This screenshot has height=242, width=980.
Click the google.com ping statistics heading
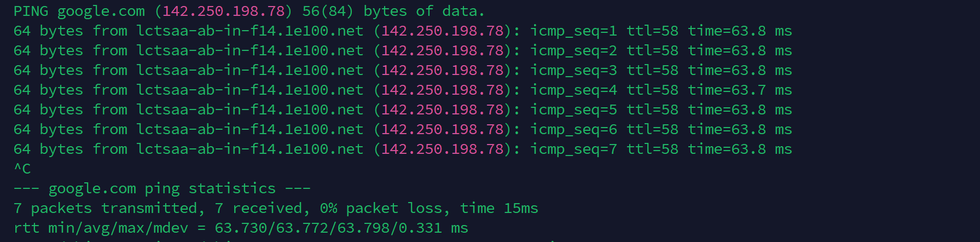tap(162, 188)
